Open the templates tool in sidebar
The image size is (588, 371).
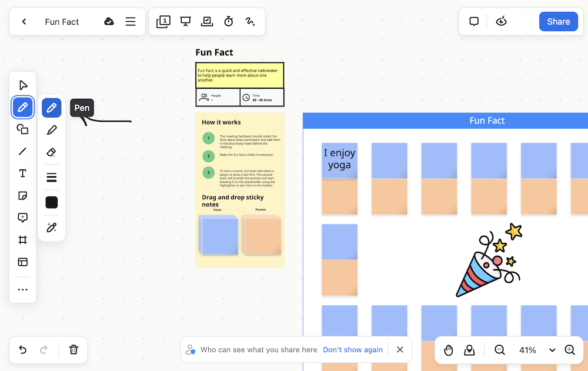[x=23, y=262]
